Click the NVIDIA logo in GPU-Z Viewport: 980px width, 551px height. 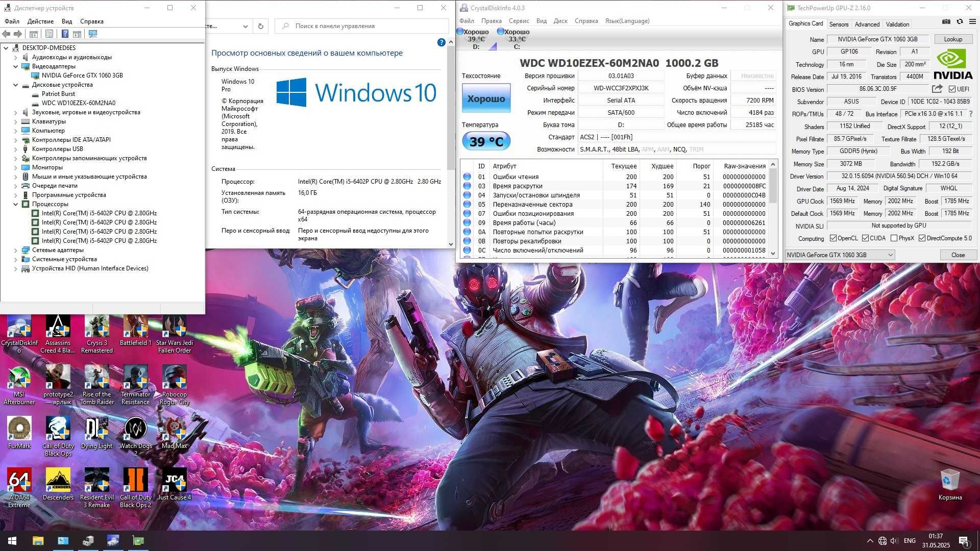(953, 65)
